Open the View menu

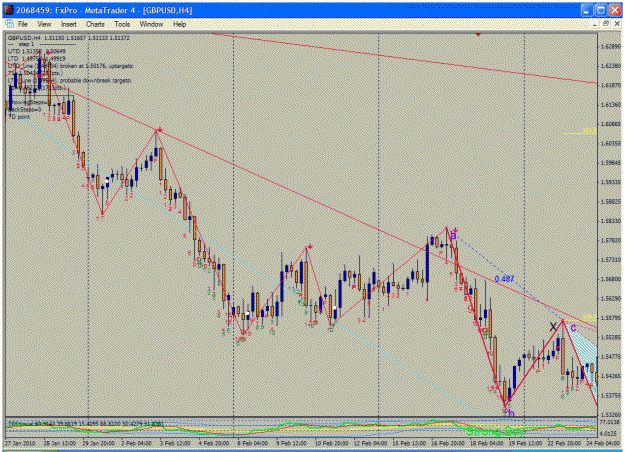(x=44, y=24)
